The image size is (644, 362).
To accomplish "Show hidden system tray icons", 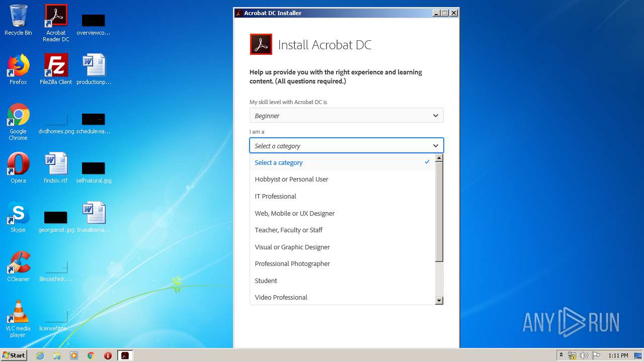I will [x=561, y=355].
